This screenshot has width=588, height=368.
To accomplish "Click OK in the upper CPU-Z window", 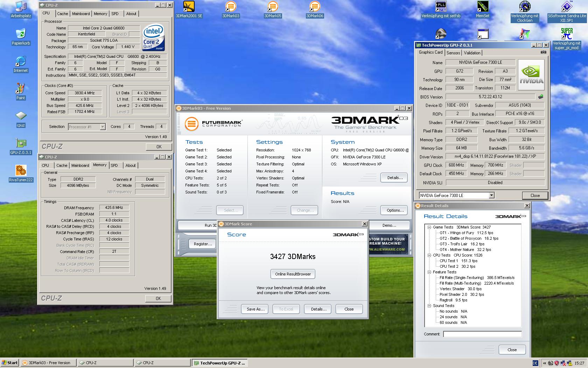I will 159,147.
